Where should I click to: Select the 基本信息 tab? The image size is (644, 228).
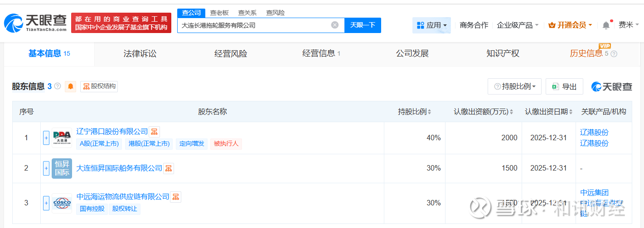click(49, 54)
